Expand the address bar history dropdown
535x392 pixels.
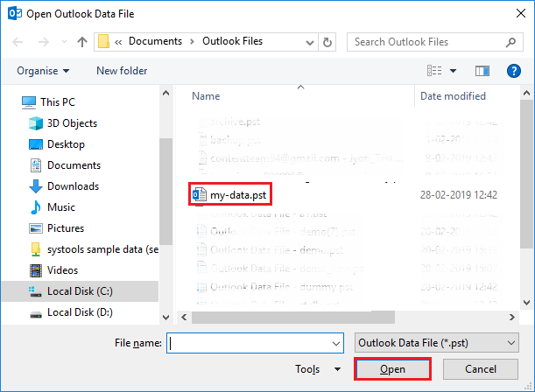[x=309, y=42]
